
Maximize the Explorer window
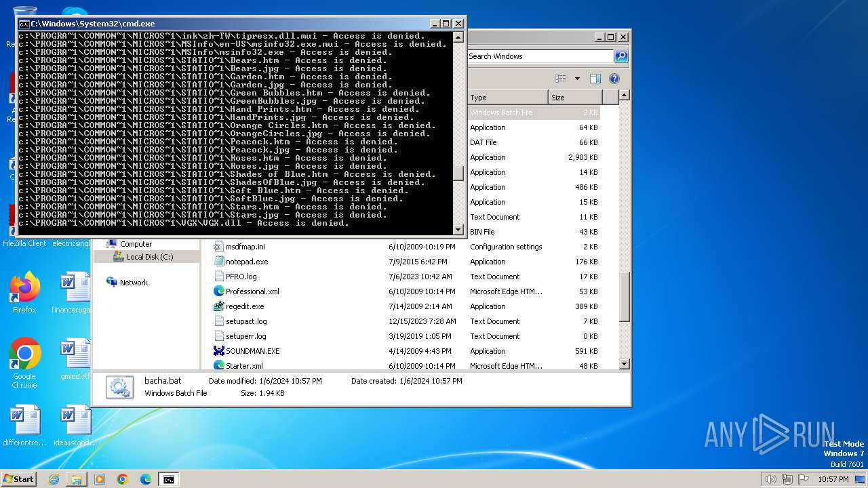pyautogui.click(x=610, y=37)
